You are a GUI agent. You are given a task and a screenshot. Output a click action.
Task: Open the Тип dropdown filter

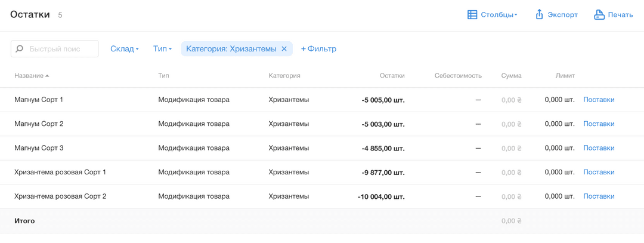162,49
